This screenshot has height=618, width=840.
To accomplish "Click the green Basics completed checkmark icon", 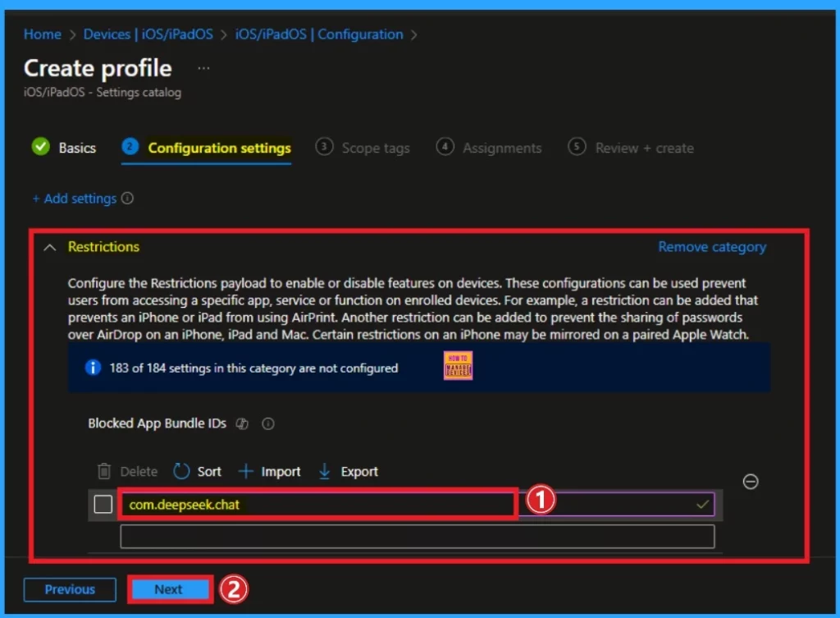I will pyautogui.click(x=41, y=146).
